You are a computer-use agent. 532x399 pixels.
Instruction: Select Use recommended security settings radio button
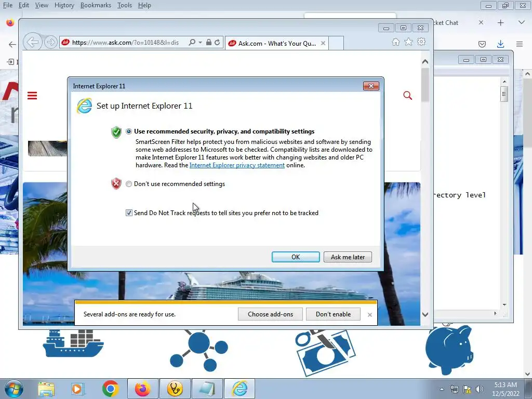pos(129,131)
